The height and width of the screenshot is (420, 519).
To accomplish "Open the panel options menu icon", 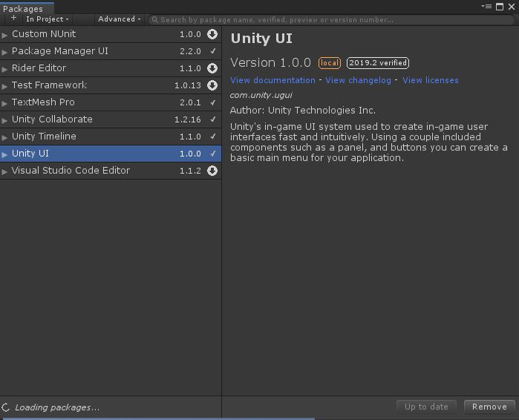I will point(487,6).
